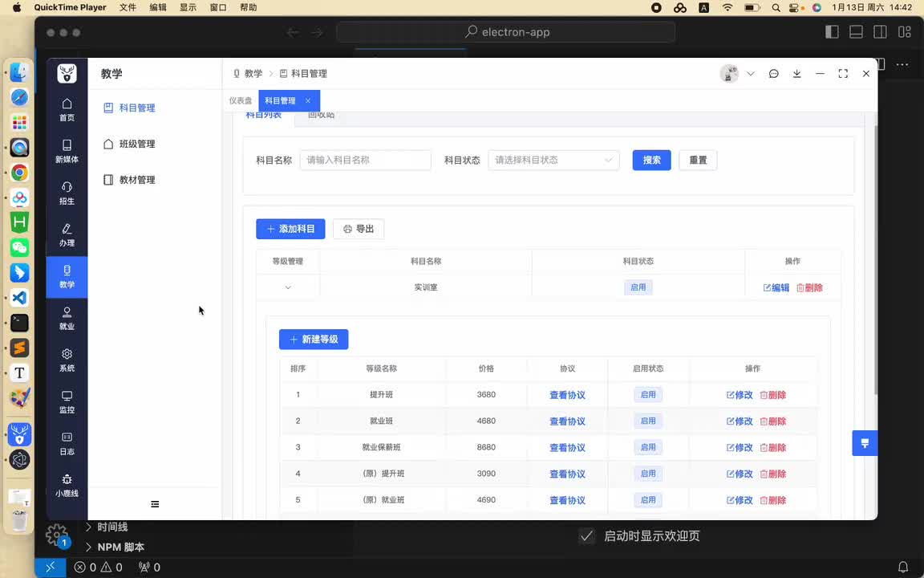Open WeChat from the Dock
Image resolution: width=924 pixels, height=578 pixels.
click(x=19, y=247)
